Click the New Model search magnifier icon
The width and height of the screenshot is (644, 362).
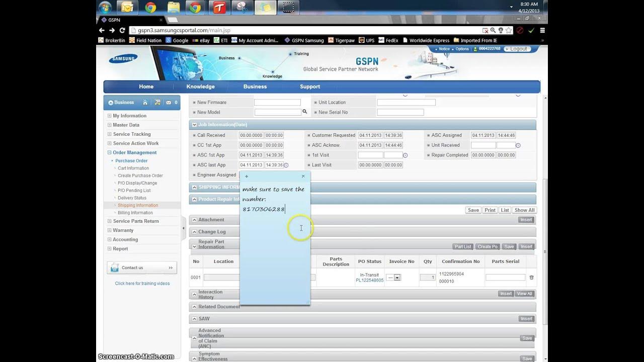click(x=304, y=112)
